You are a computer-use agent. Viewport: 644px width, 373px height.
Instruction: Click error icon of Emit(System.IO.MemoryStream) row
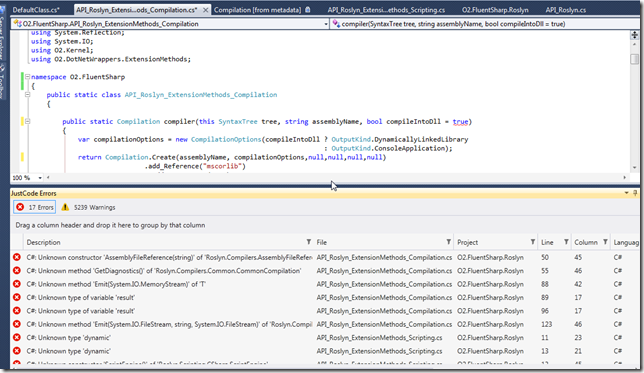pos(17,284)
